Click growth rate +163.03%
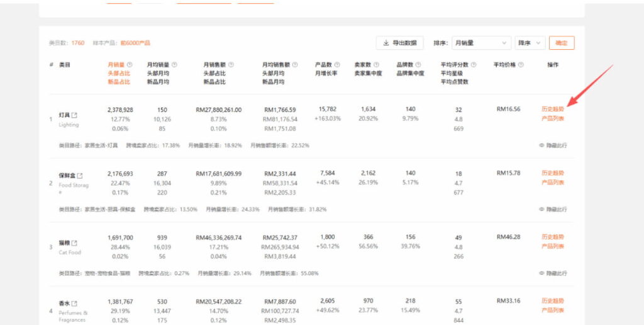644x325 pixels. coord(327,119)
